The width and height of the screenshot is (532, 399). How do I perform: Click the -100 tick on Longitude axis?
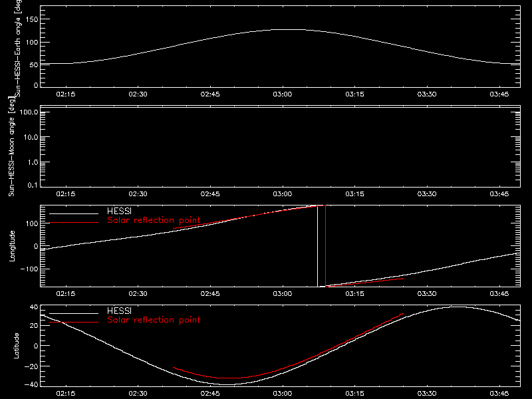(x=29, y=269)
